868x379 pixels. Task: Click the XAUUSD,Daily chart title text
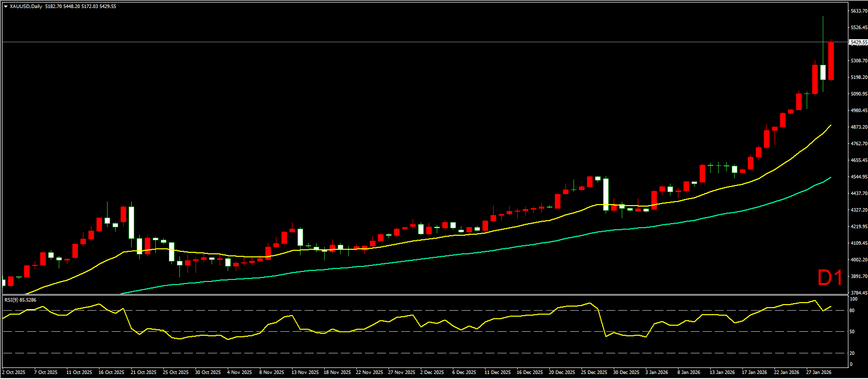(26, 7)
